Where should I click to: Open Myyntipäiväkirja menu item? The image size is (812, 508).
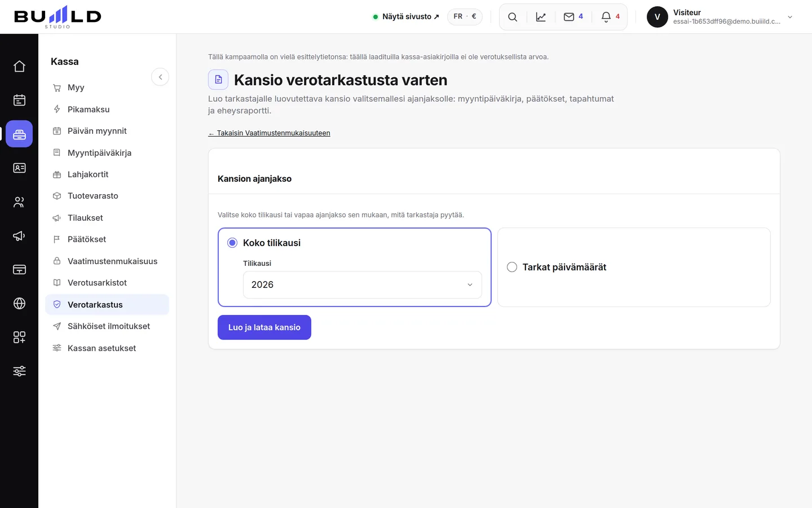(107, 153)
